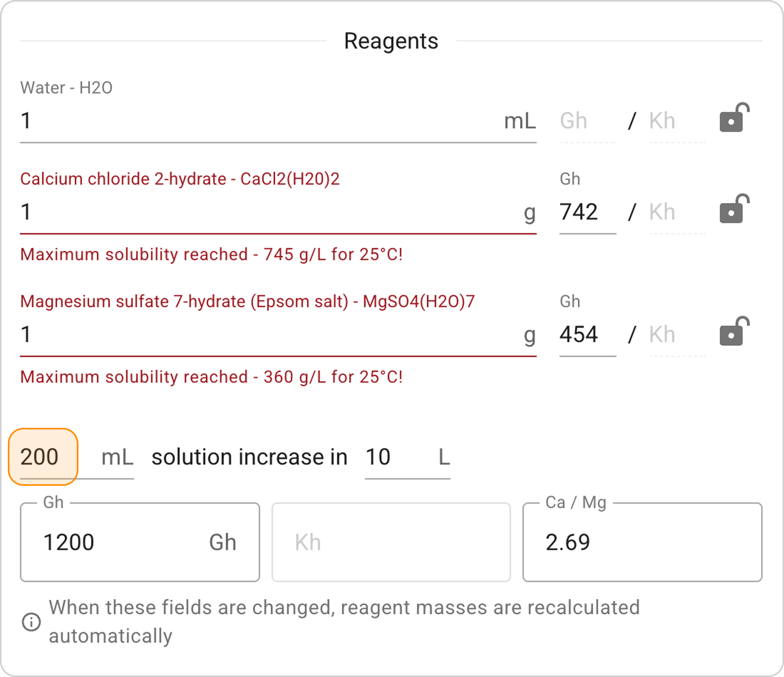Open the L unit selector for volume

point(444,457)
